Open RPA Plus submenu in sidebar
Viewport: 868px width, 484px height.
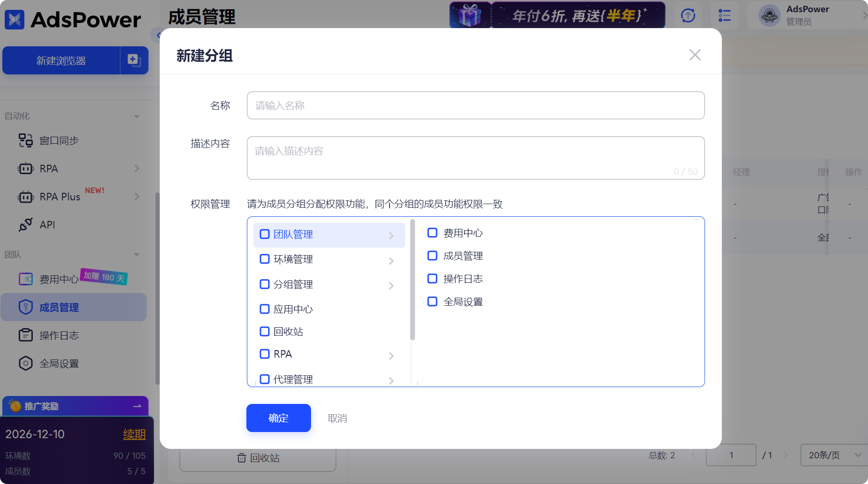(137, 196)
